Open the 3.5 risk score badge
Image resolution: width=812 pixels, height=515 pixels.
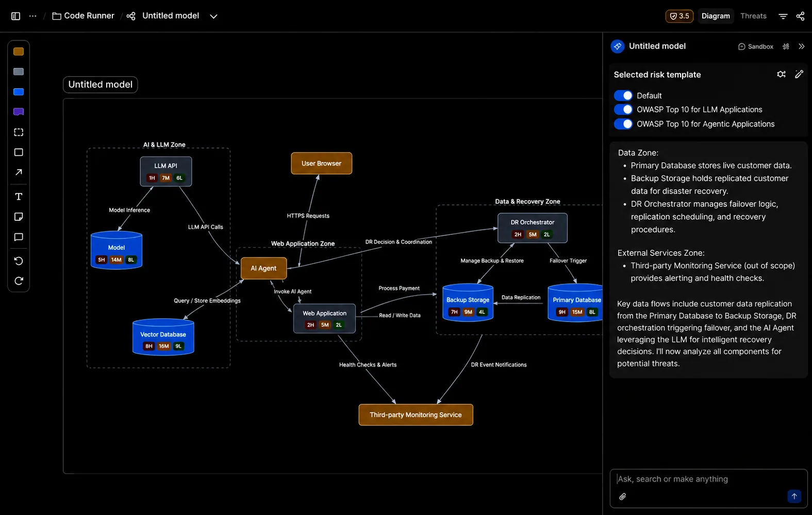pyautogui.click(x=679, y=16)
